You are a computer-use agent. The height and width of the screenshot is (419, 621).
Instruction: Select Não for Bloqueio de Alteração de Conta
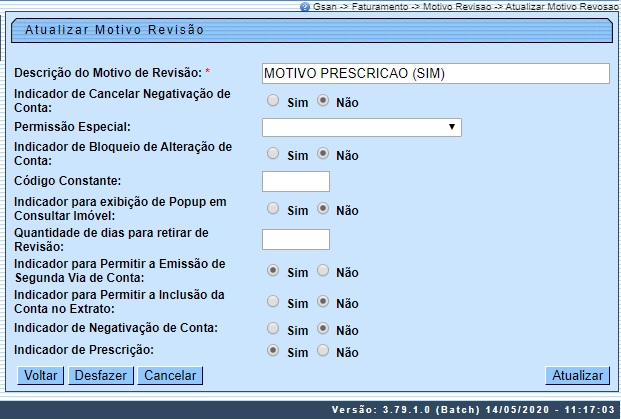click(x=323, y=154)
